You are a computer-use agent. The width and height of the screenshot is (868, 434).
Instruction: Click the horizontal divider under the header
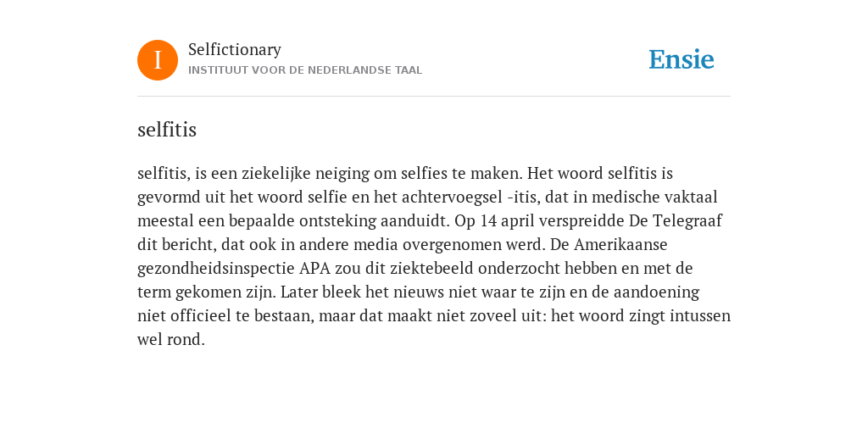pyautogui.click(x=434, y=97)
